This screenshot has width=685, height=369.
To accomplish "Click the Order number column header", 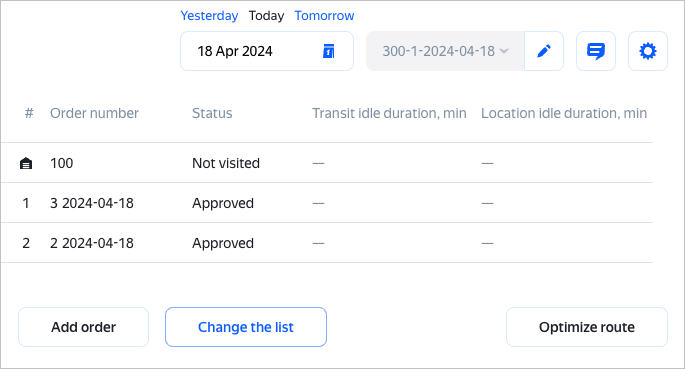I will 94,113.
